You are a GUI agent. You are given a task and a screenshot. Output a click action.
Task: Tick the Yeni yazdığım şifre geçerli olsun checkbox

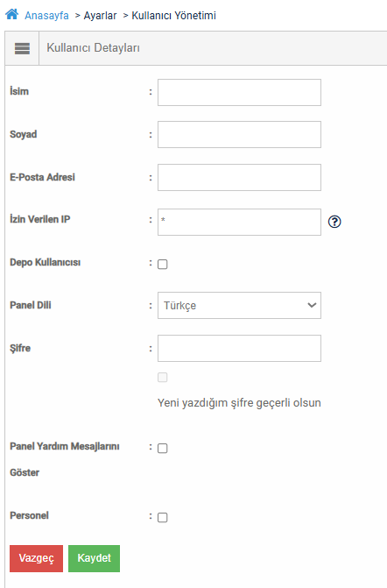[163, 378]
